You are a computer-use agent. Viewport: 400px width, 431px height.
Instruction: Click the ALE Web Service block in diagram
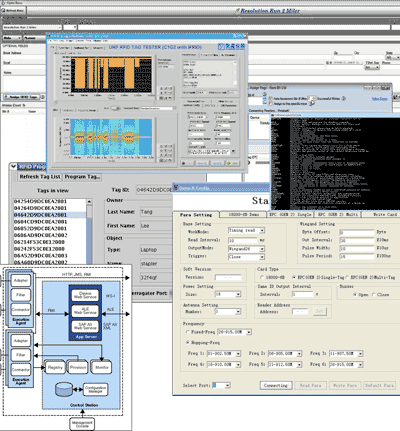coord(85,311)
